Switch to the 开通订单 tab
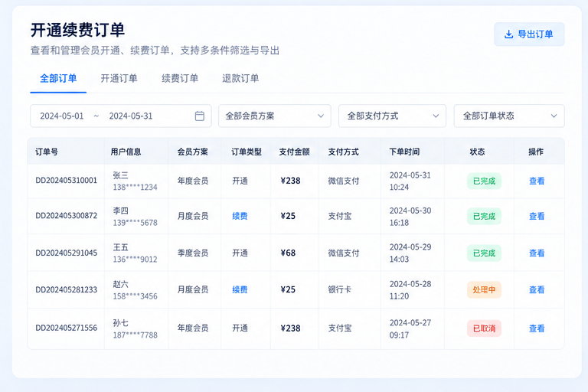The image size is (588, 392). pyautogui.click(x=119, y=78)
